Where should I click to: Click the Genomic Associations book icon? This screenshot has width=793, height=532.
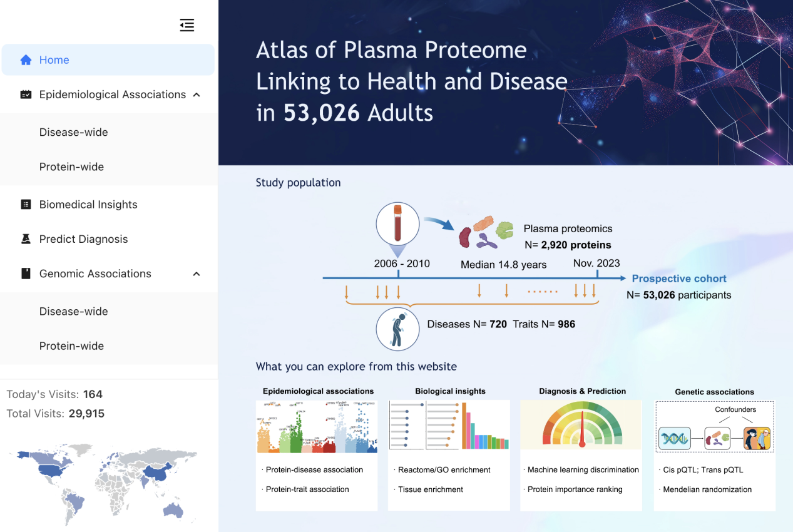tap(26, 274)
